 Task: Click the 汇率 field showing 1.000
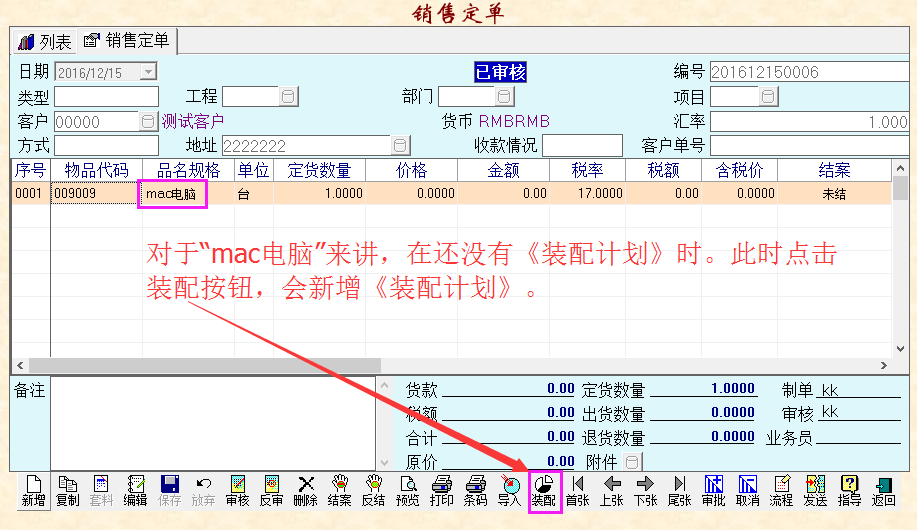pyautogui.click(x=809, y=121)
